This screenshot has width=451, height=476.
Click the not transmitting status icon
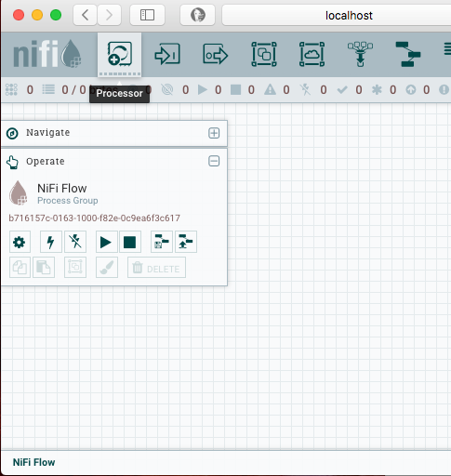pos(167,90)
